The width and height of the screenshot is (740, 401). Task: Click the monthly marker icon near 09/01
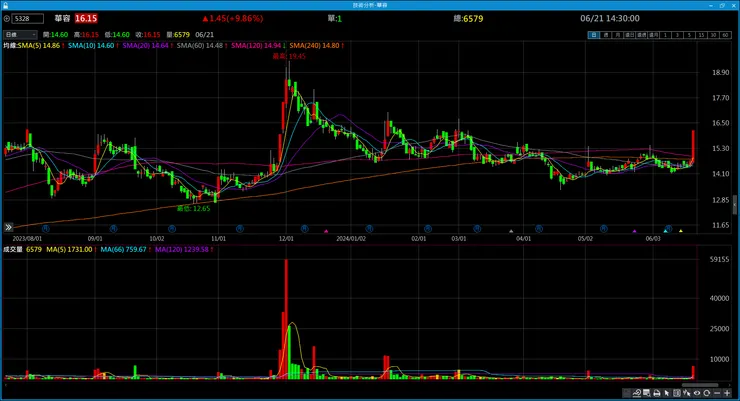[114, 229]
